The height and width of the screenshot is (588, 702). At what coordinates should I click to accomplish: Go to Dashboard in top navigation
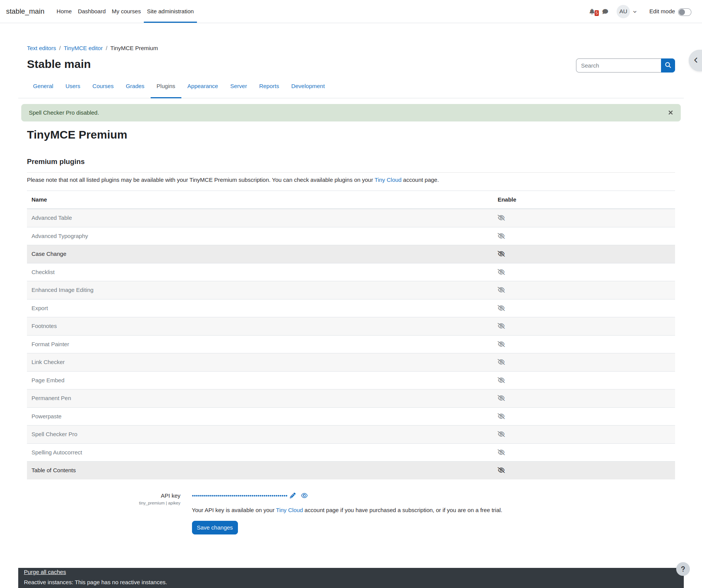pyautogui.click(x=92, y=11)
